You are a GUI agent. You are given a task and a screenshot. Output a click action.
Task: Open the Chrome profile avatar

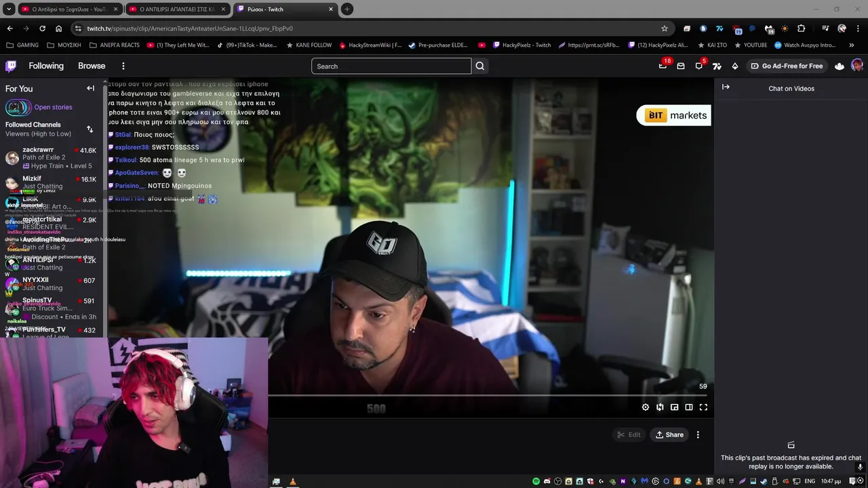tap(842, 28)
